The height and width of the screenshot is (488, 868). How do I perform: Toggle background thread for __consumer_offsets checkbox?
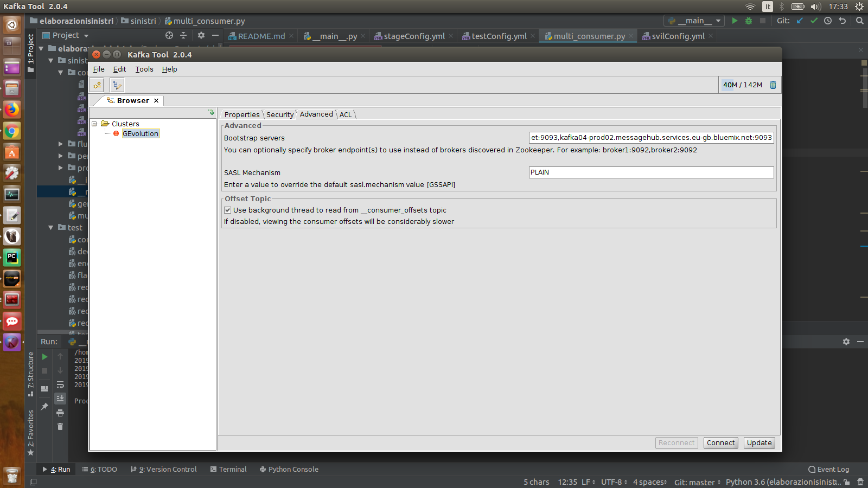pyautogui.click(x=228, y=210)
